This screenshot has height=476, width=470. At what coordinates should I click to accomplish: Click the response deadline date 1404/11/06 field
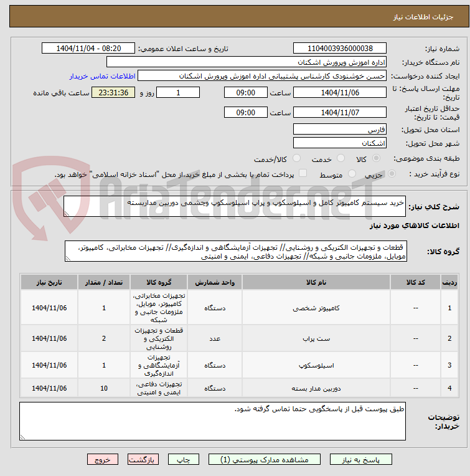click(x=340, y=93)
